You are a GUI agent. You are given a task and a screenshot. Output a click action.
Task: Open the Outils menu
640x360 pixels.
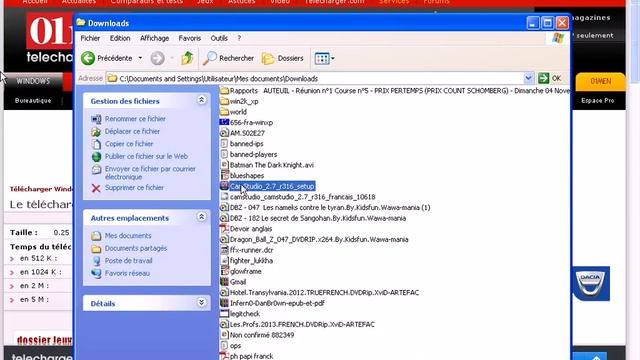[219, 38]
